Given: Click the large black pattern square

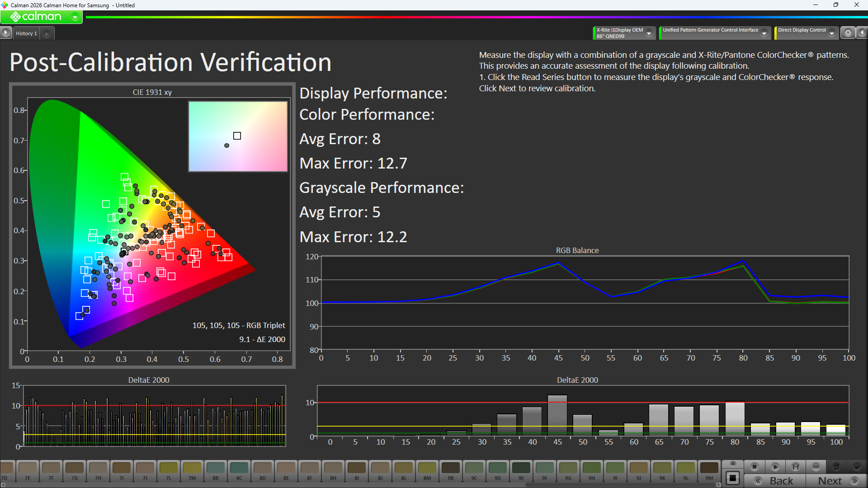Looking at the screenshot, I should point(733,478).
